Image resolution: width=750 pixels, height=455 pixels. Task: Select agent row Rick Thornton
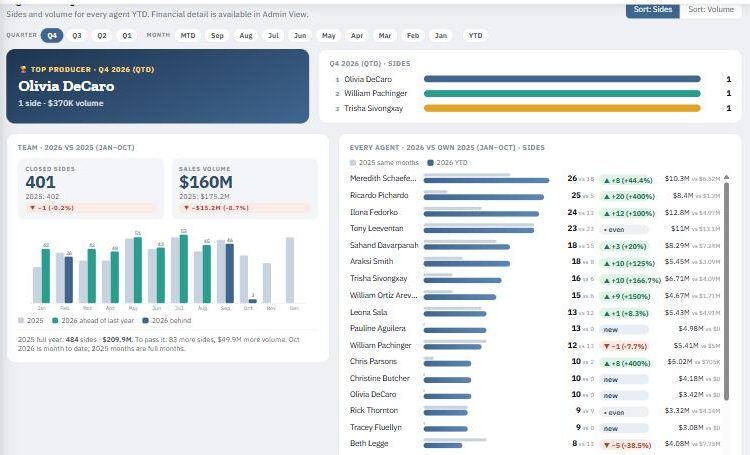coord(535,411)
